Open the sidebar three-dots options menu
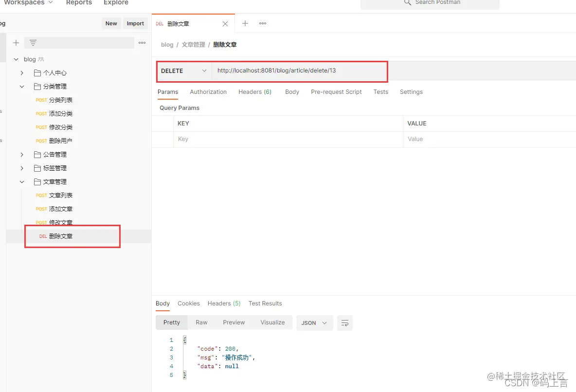The image size is (576, 392). (142, 43)
